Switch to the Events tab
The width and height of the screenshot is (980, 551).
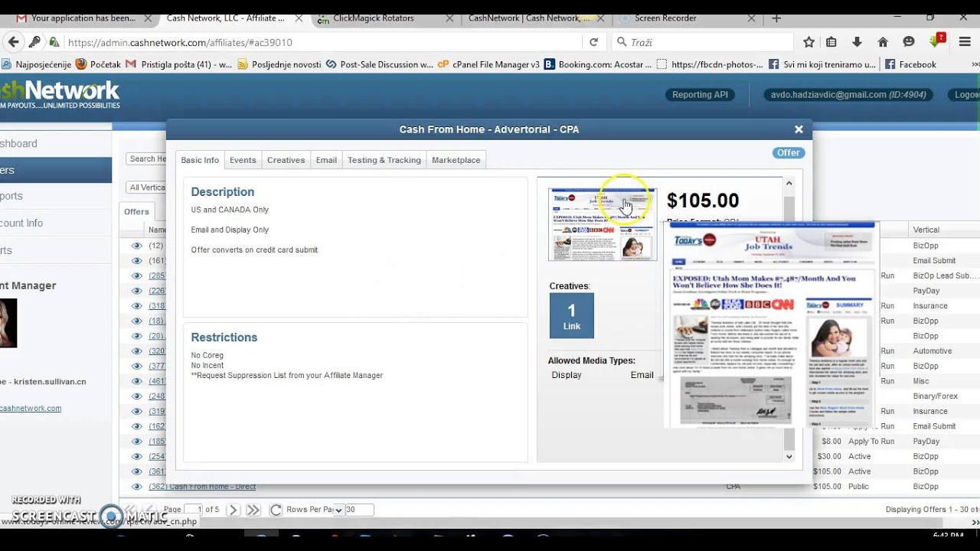pos(243,160)
